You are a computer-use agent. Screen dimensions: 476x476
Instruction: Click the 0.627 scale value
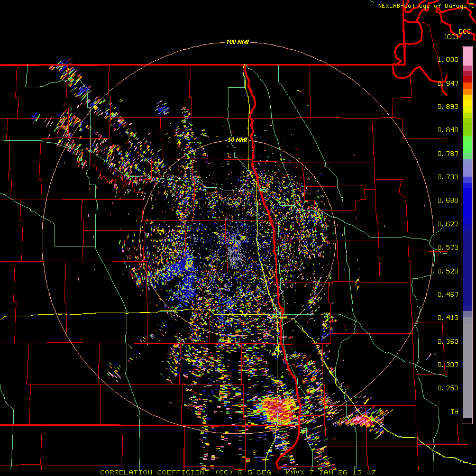[448, 224]
